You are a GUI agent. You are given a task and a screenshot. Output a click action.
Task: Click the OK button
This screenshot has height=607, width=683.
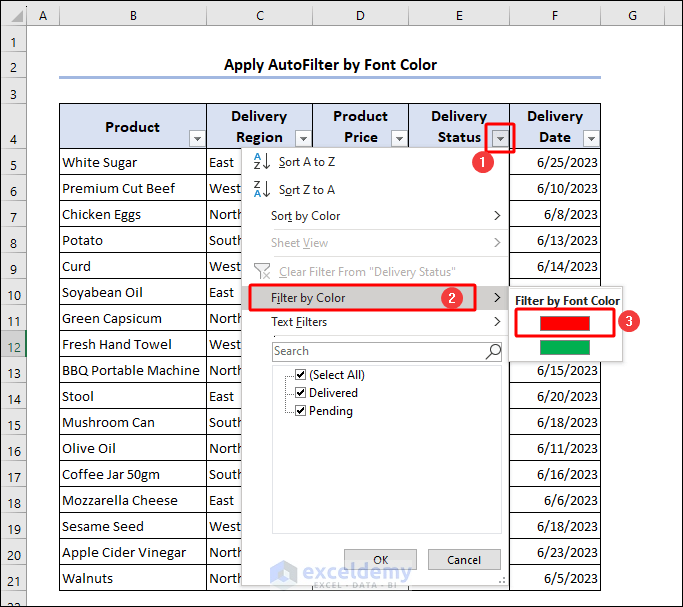(x=380, y=560)
